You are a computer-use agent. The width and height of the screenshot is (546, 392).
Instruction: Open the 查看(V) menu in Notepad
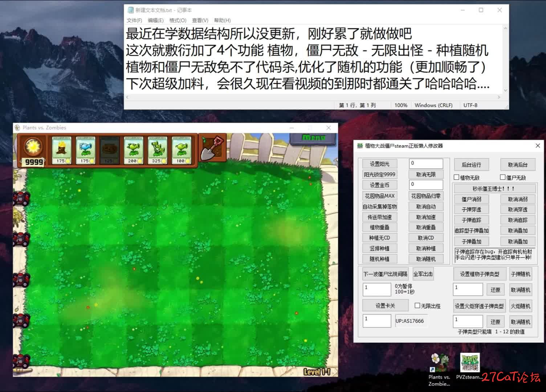pyautogui.click(x=200, y=20)
